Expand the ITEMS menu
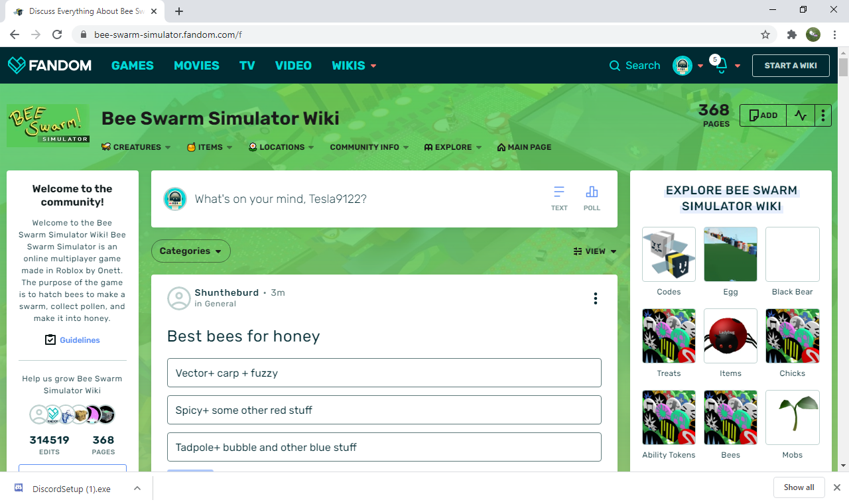 pyautogui.click(x=209, y=147)
